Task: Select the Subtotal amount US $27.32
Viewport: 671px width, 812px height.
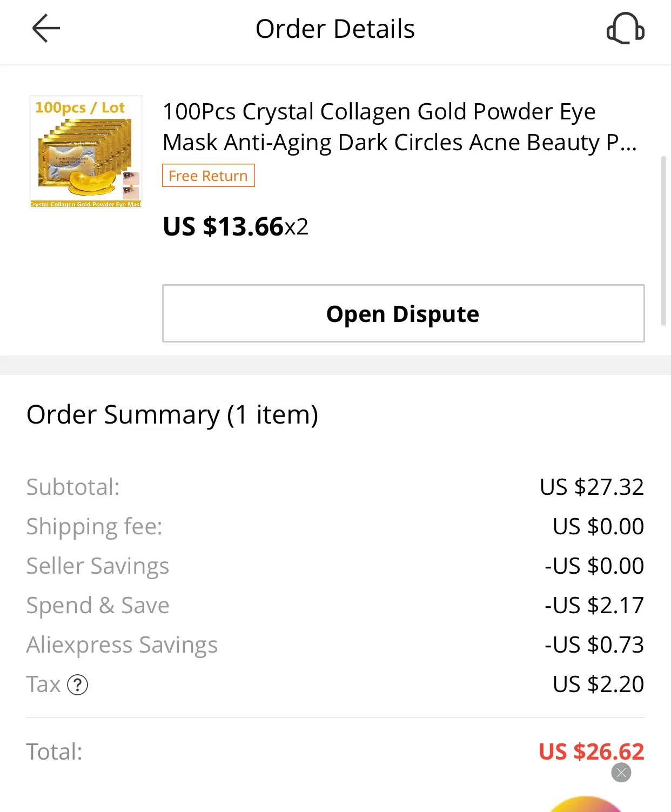Action: click(x=591, y=487)
